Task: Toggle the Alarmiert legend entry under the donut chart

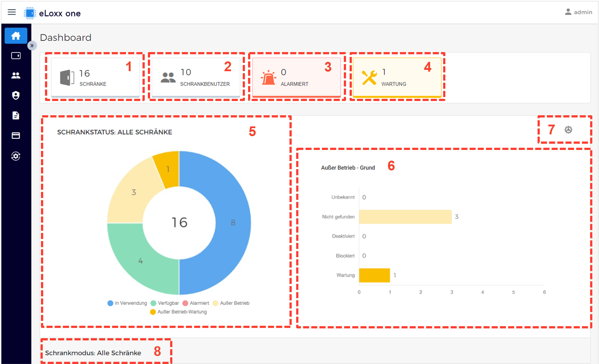Action: pyautogui.click(x=196, y=303)
